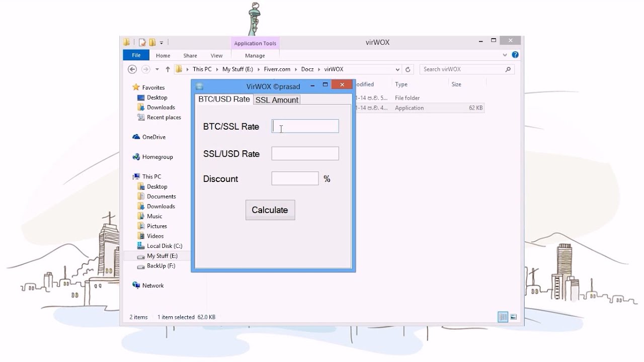
Task: Click the New folder quick access icon
Action: [x=152, y=42]
